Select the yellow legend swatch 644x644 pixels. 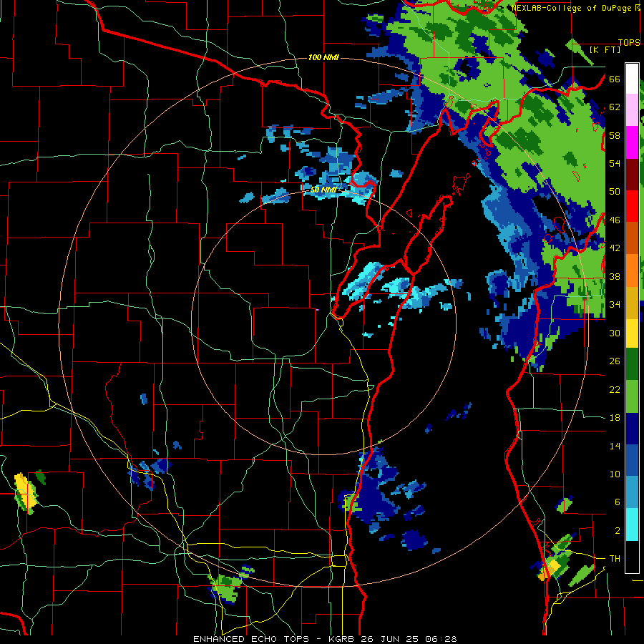(x=632, y=333)
